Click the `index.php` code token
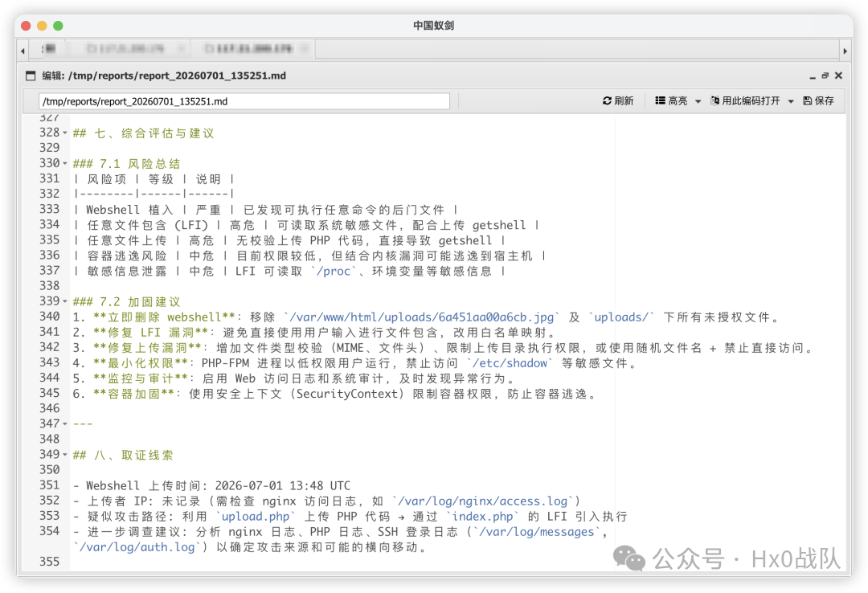 click(x=483, y=517)
